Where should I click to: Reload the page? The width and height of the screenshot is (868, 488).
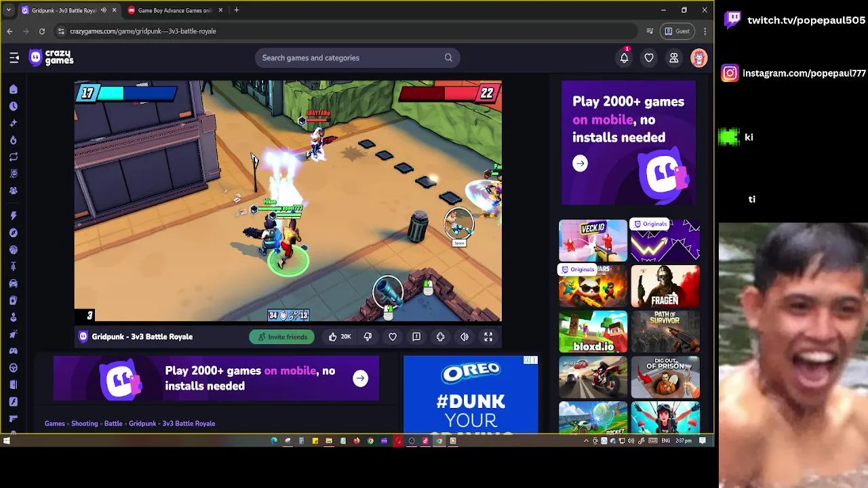pos(42,31)
